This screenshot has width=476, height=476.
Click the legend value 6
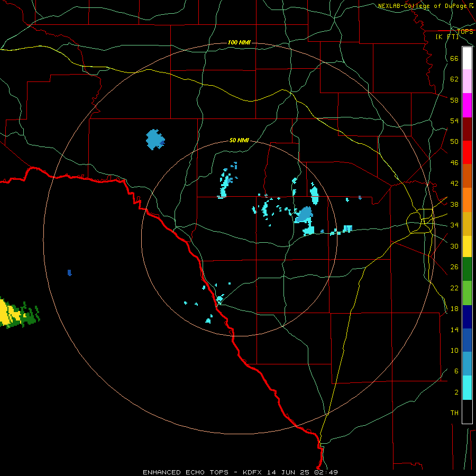[456, 371]
